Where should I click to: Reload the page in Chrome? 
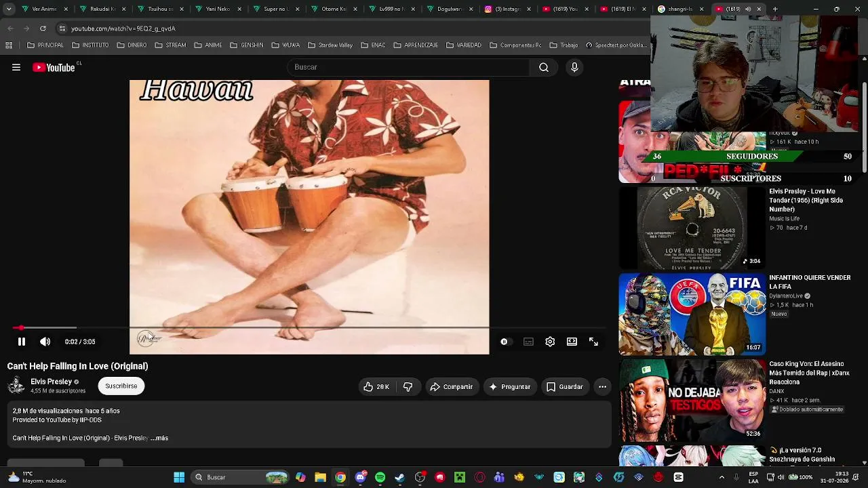coord(43,28)
